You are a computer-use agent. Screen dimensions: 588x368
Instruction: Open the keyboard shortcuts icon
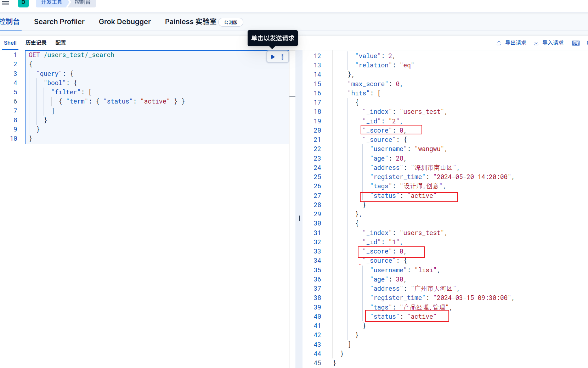coord(576,43)
